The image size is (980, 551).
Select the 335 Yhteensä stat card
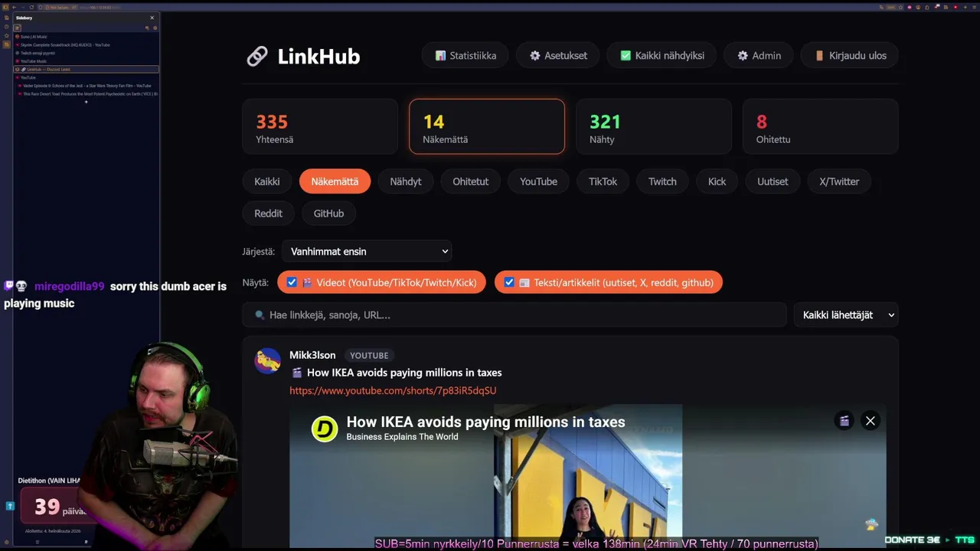(320, 126)
